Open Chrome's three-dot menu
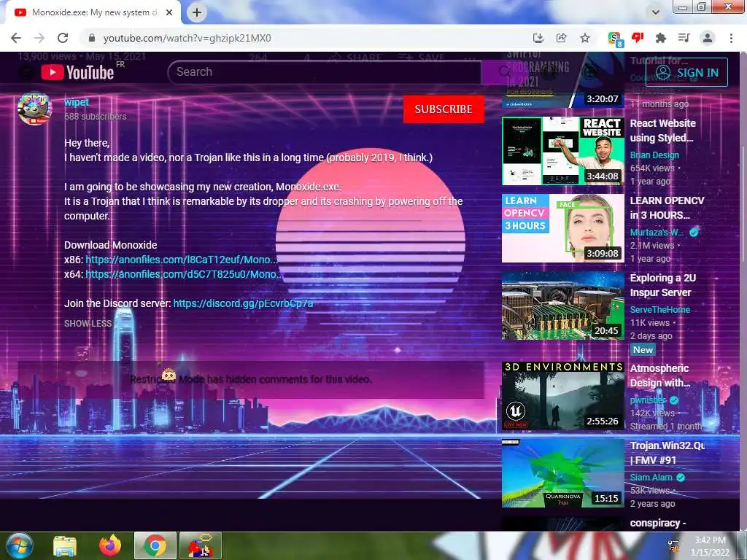Viewport: 747px width, 560px height. pyautogui.click(x=731, y=38)
